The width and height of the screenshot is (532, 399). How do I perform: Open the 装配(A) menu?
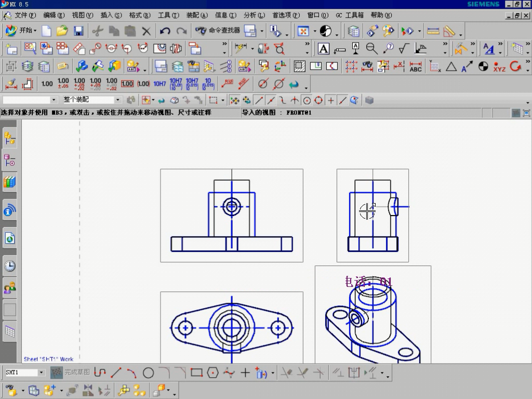[x=197, y=15]
